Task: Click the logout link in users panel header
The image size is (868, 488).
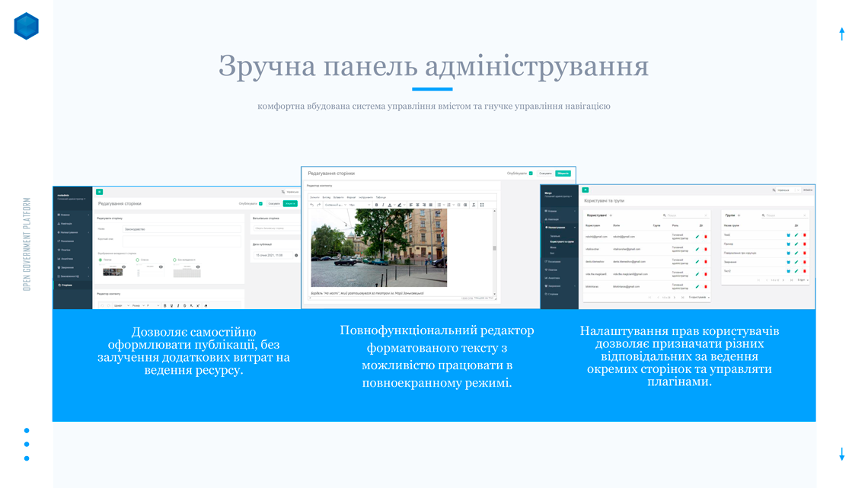Action: point(808,190)
